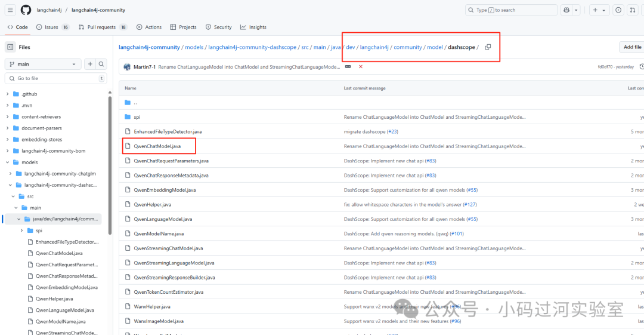Screen dimensions: 644x335
Task: Open the Pull requests tab
Action: [x=103, y=27]
